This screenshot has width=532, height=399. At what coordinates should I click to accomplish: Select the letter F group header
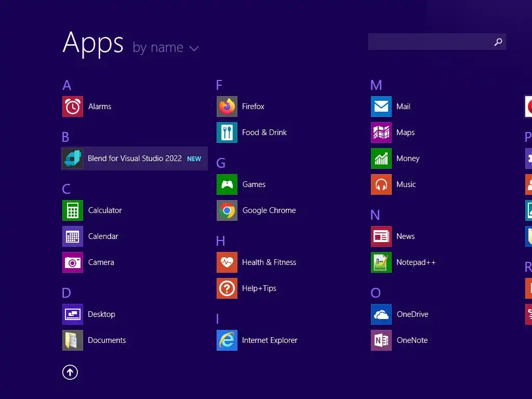click(219, 85)
